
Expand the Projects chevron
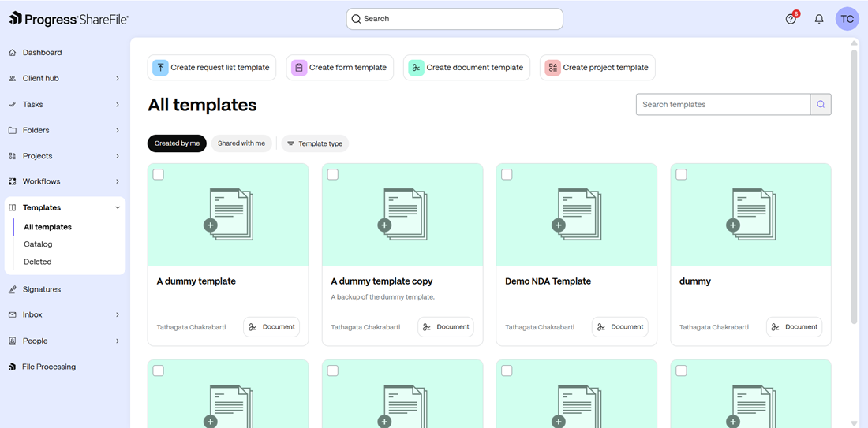(x=118, y=156)
